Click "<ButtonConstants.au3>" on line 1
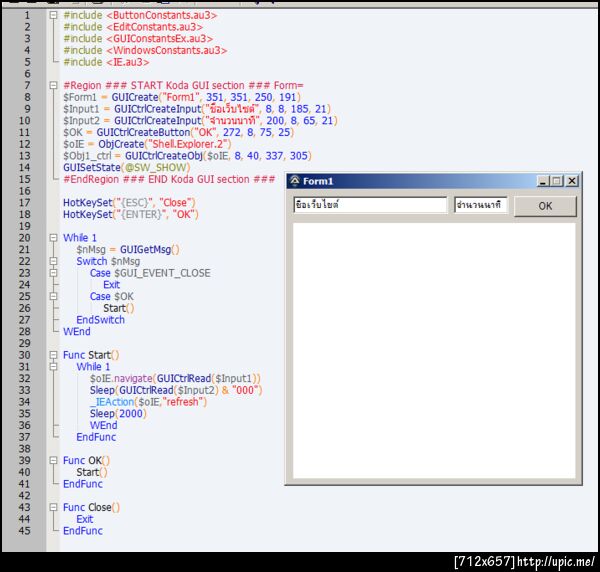This screenshot has width=600, height=572. [161, 15]
